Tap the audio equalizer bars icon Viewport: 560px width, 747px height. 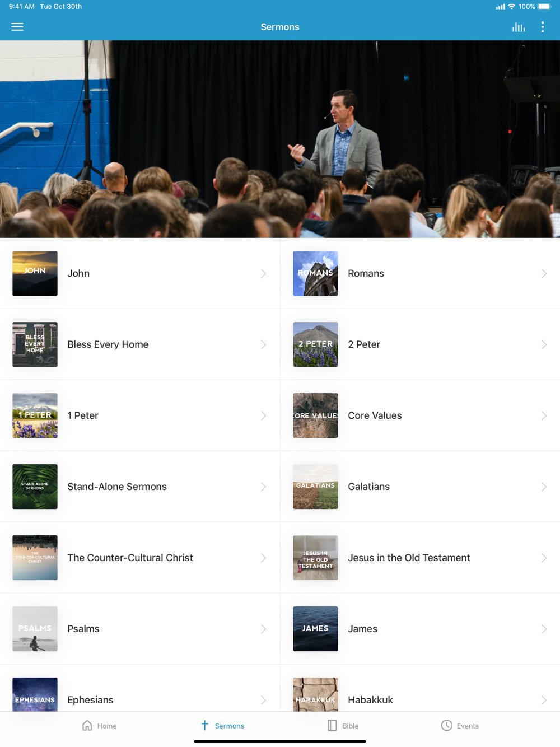[519, 27]
